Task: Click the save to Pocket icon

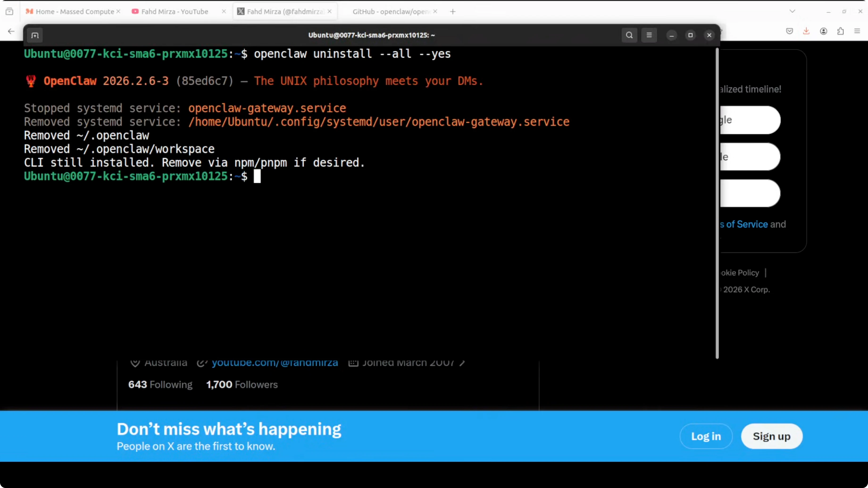Action: click(789, 31)
